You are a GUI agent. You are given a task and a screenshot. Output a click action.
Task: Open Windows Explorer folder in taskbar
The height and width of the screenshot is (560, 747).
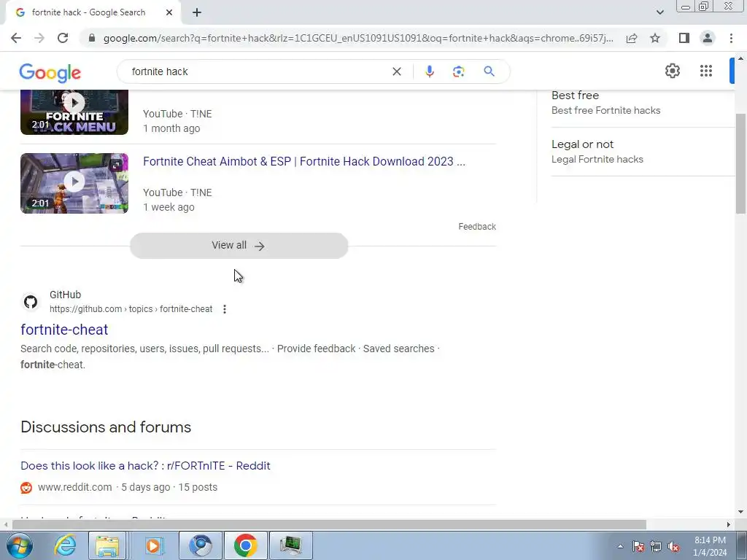pos(107,545)
